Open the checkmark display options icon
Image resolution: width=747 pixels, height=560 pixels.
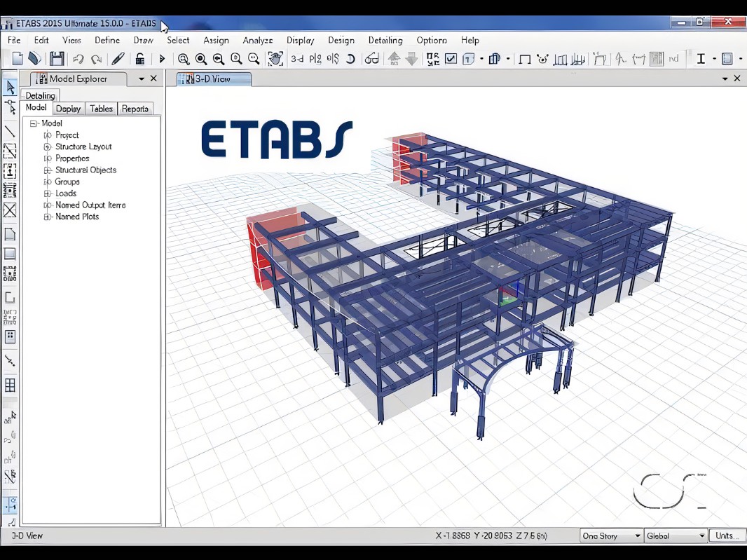451,59
